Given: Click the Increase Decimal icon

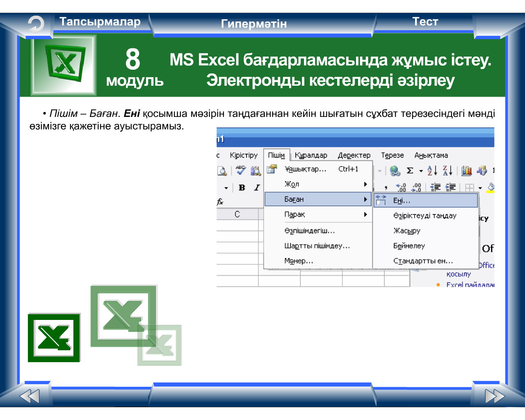Looking at the screenshot, I should tap(401, 188).
